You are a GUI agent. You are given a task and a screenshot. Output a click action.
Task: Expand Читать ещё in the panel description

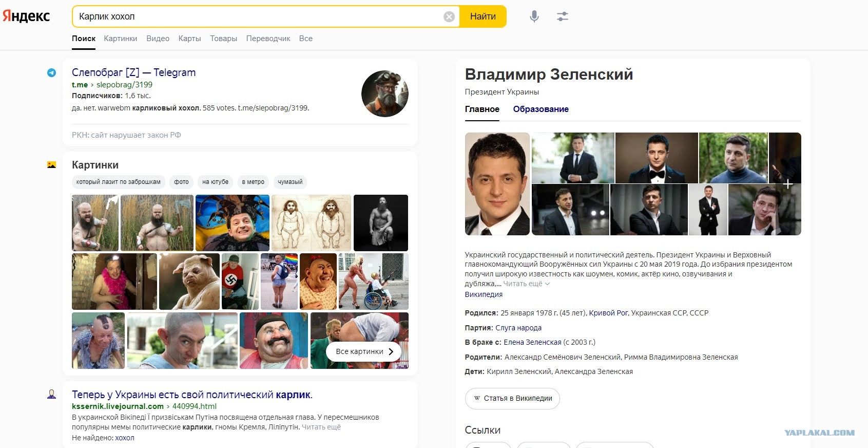526,284
